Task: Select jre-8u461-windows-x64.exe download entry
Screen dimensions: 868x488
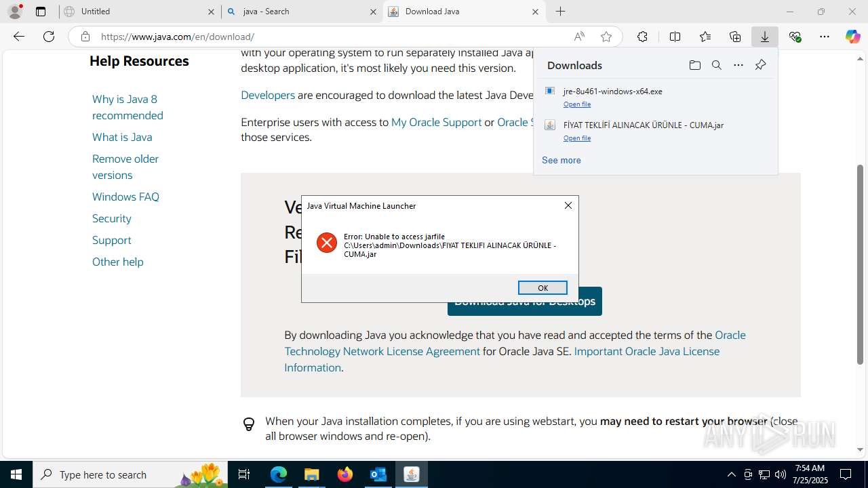Action: pos(656,97)
